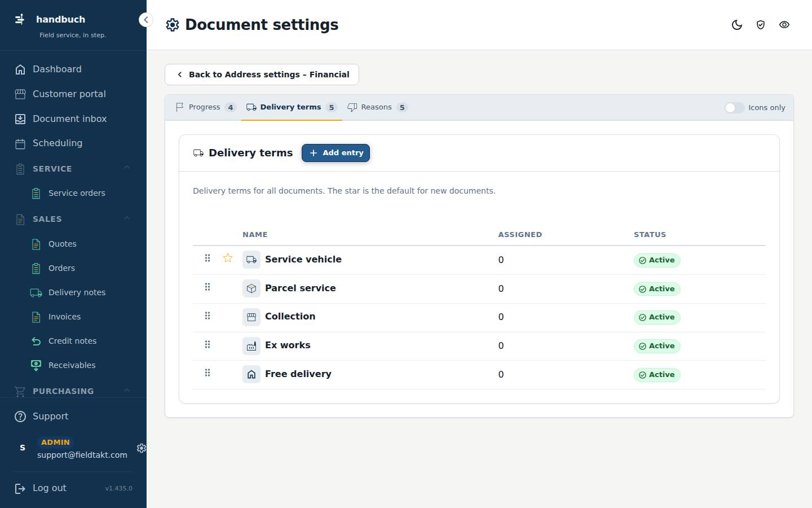Open Service orders in sidebar
This screenshot has width=812, height=508.
pos(81,193)
